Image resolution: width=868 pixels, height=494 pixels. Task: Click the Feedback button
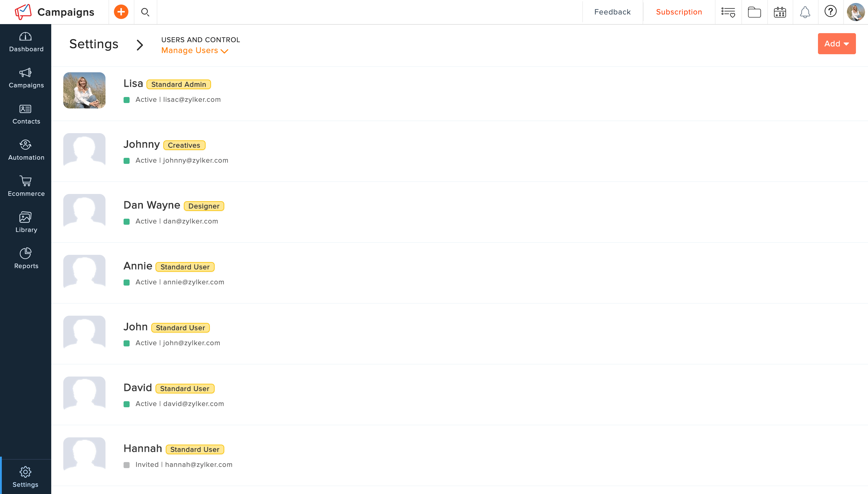[612, 12]
